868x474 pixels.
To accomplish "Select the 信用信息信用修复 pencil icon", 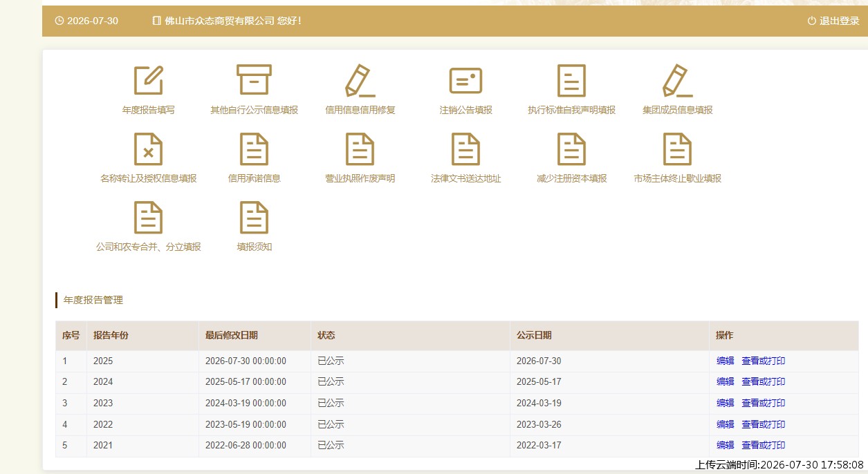I will pos(360,80).
